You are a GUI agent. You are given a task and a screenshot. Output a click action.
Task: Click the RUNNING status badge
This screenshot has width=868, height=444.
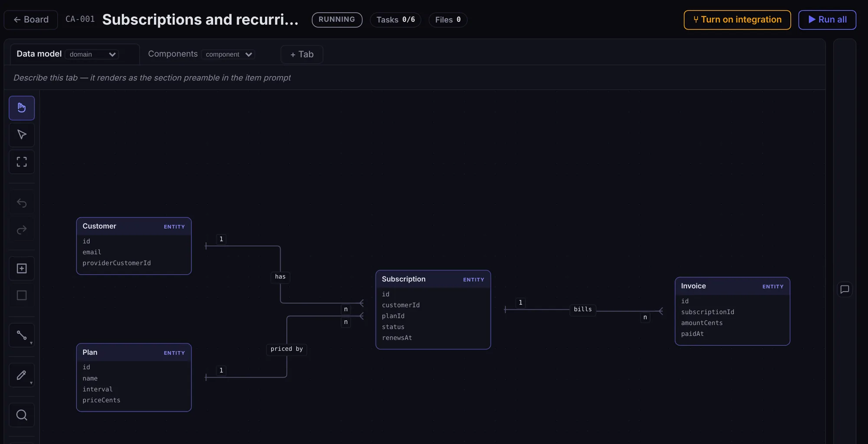click(x=337, y=20)
